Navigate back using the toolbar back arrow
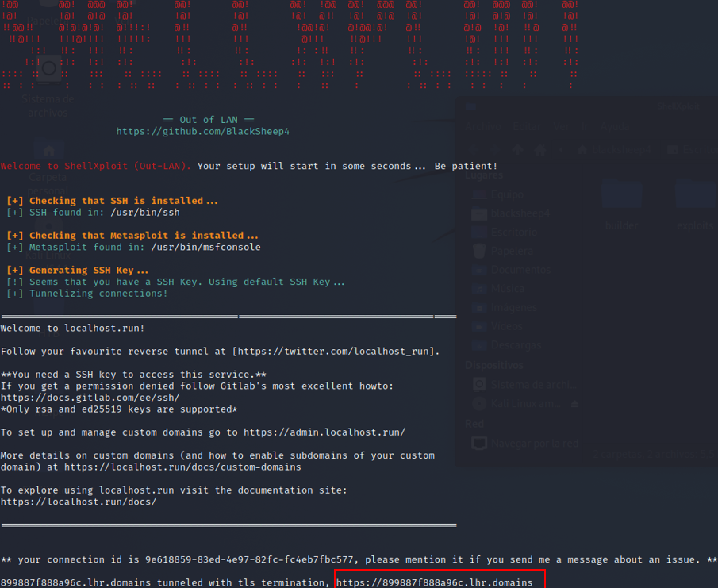Image resolution: width=718 pixels, height=588 pixels. (x=474, y=149)
